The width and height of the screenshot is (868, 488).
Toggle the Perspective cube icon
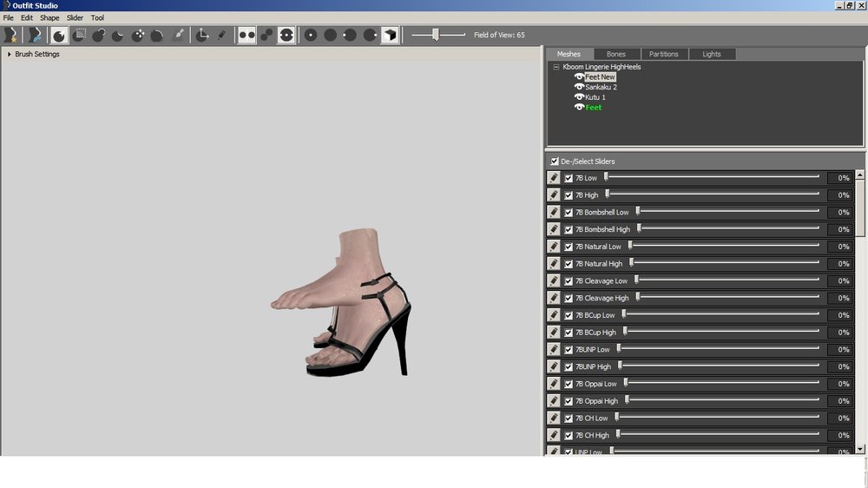click(x=391, y=35)
